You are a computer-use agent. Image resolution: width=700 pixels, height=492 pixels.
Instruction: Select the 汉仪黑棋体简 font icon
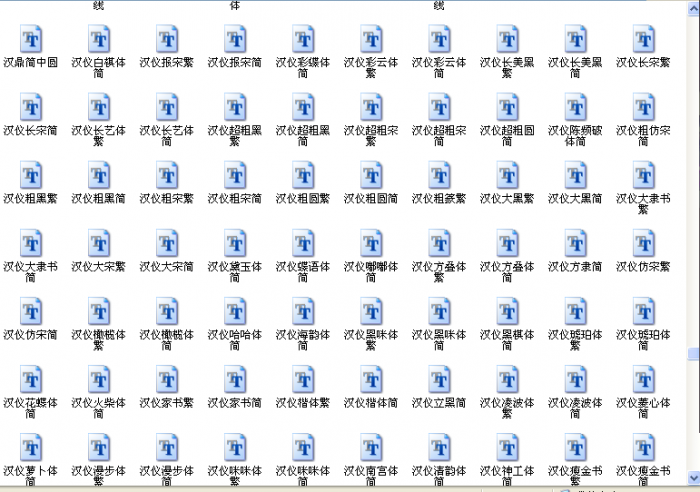point(507,312)
